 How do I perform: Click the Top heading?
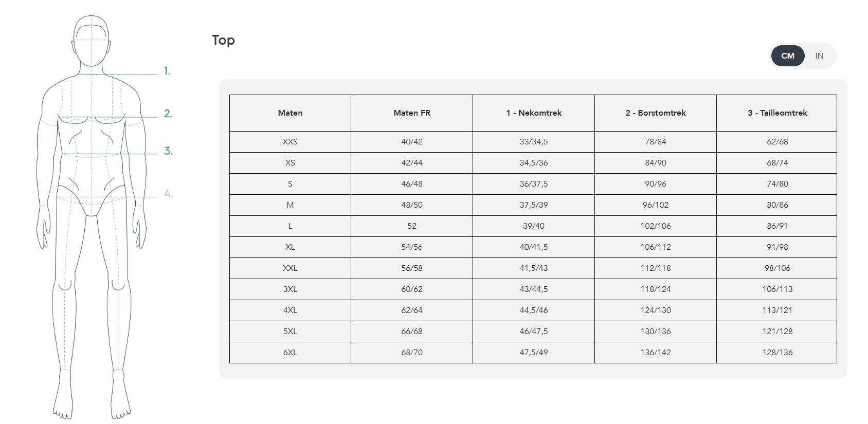[223, 41]
